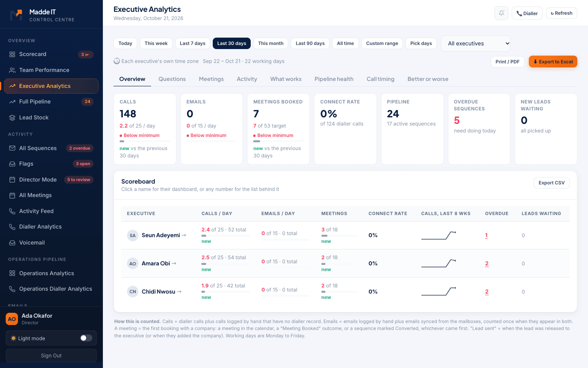The width and height of the screenshot is (588, 368).
Task: Click the Overdue Sequences card
Action: coord(479,129)
